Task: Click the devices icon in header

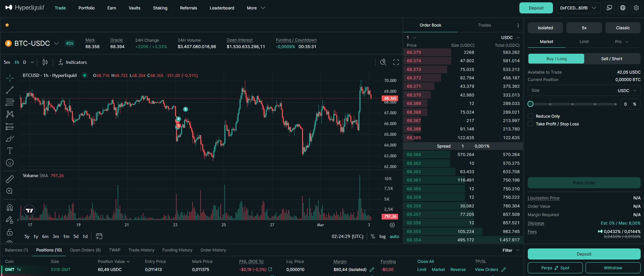Action: pos(609,8)
